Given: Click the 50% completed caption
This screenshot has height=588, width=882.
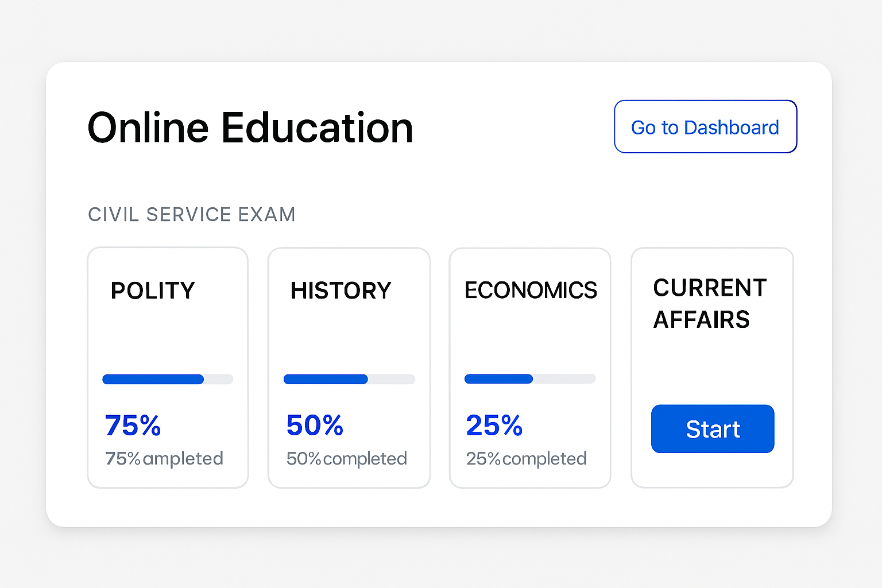Looking at the screenshot, I should 346,458.
